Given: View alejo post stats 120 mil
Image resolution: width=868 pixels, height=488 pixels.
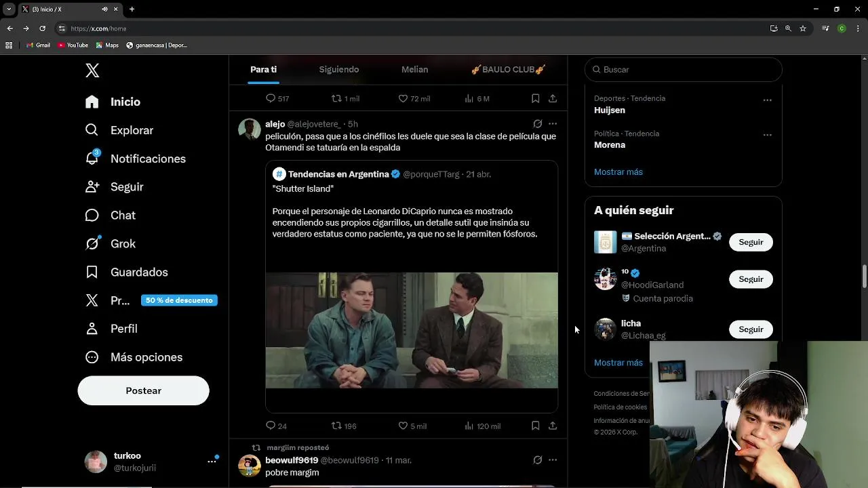Looking at the screenshot, I should click(x=482, y=426).
